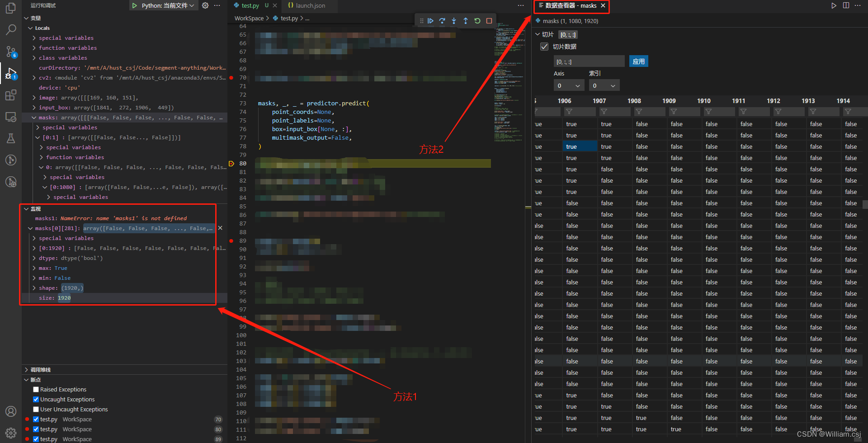Open the Explorer icon in activity bar
Screen dimensions: 868x443
tap(11, 8)
